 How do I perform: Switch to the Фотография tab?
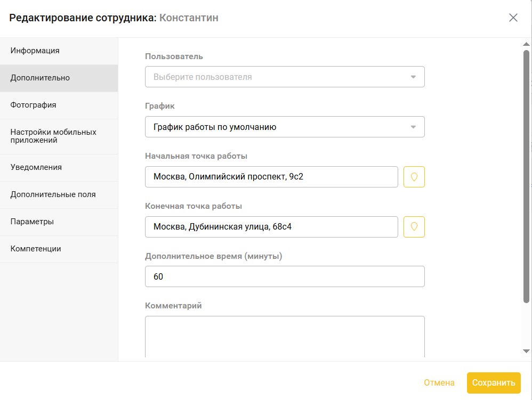coord(59,105)
